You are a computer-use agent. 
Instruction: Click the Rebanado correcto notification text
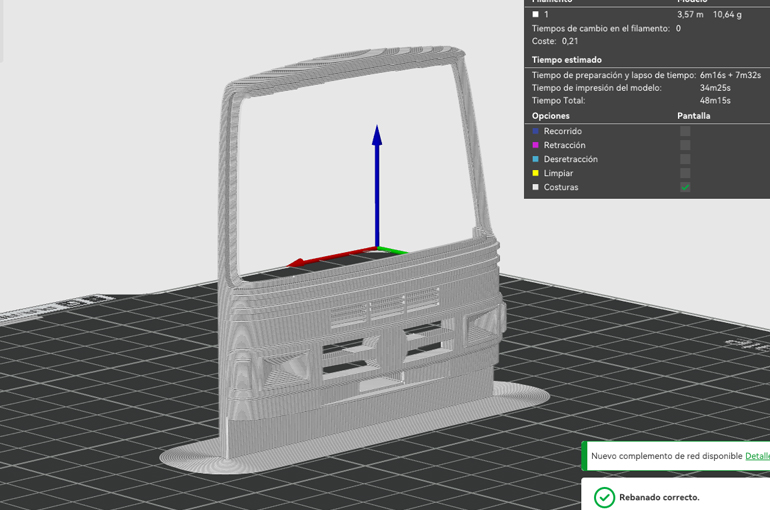click(659, 497)
